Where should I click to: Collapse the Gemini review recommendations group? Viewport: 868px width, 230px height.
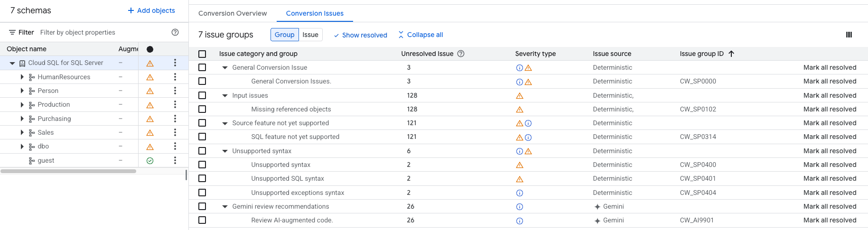pos(225,207)
